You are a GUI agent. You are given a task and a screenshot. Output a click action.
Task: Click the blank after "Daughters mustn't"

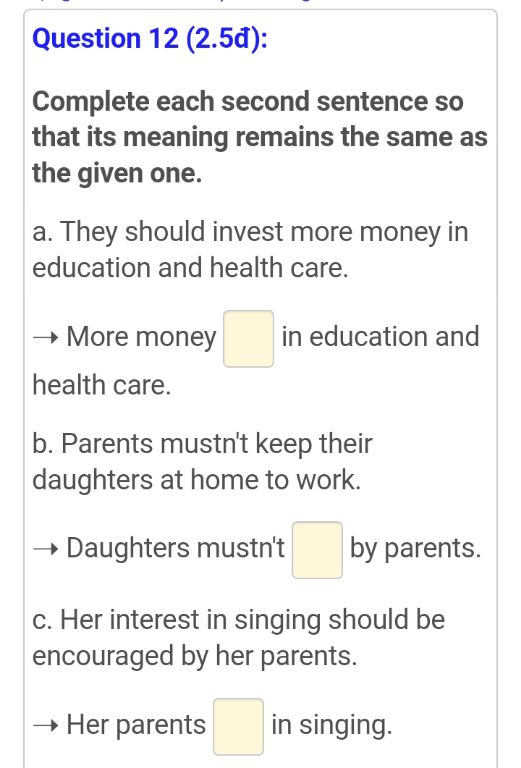tap(317, 550)
